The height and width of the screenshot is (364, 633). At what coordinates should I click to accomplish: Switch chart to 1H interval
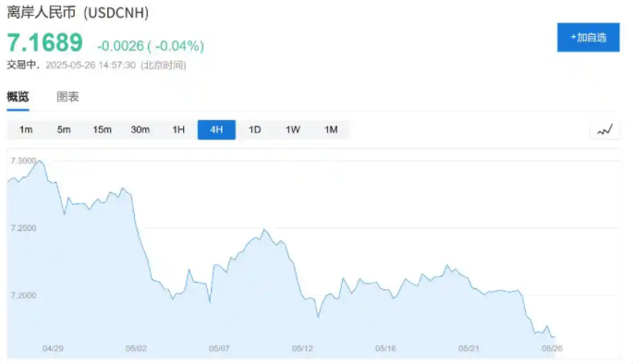[178, 130]
